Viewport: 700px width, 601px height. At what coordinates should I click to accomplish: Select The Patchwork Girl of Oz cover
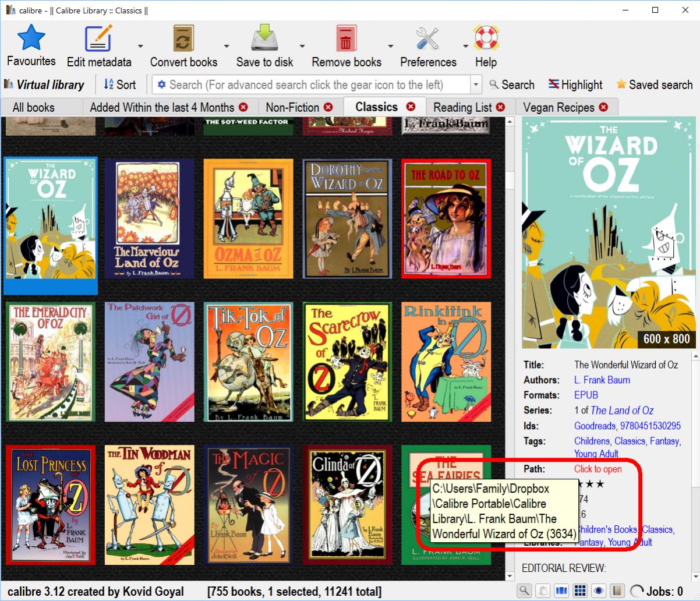coord(150,362)
